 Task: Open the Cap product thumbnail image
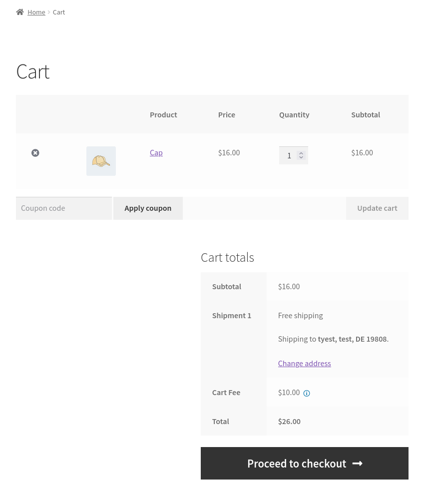click(x=101, y=161)
